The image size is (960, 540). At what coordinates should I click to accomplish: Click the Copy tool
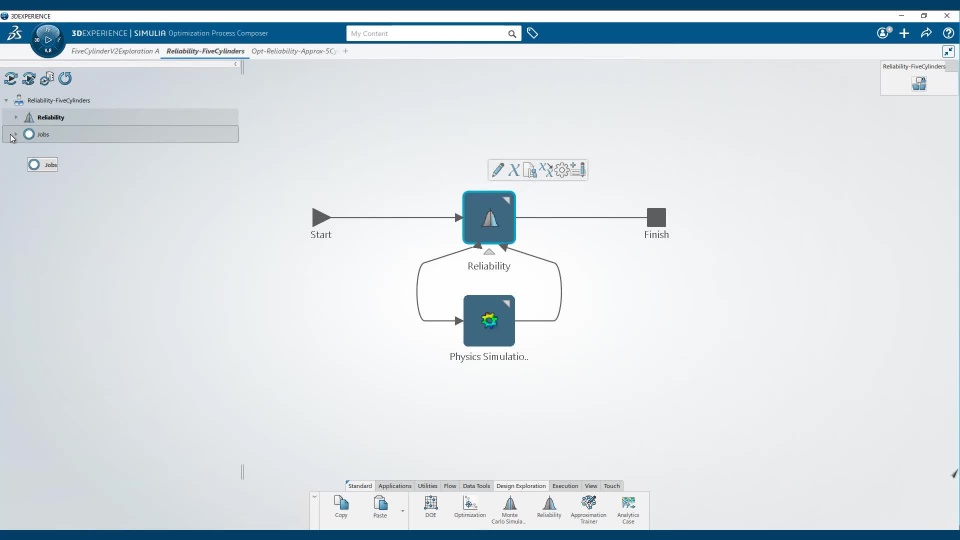341,507
